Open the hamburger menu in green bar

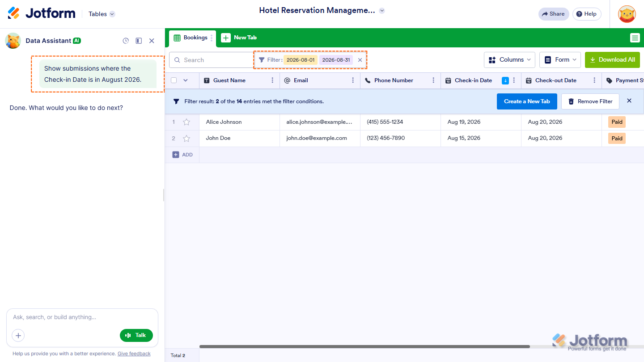(635, 38)
